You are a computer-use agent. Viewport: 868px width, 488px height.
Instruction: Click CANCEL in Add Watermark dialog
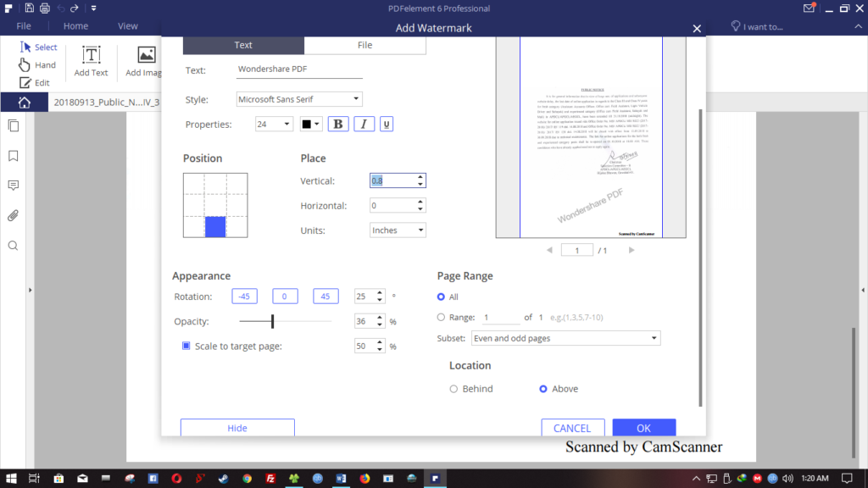[x=572, y=428]
